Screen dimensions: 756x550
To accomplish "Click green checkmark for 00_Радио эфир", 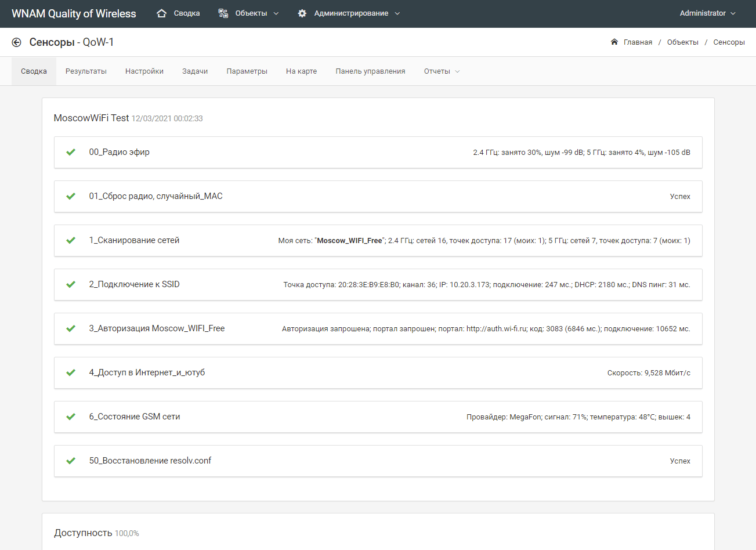I will (71, 152).
